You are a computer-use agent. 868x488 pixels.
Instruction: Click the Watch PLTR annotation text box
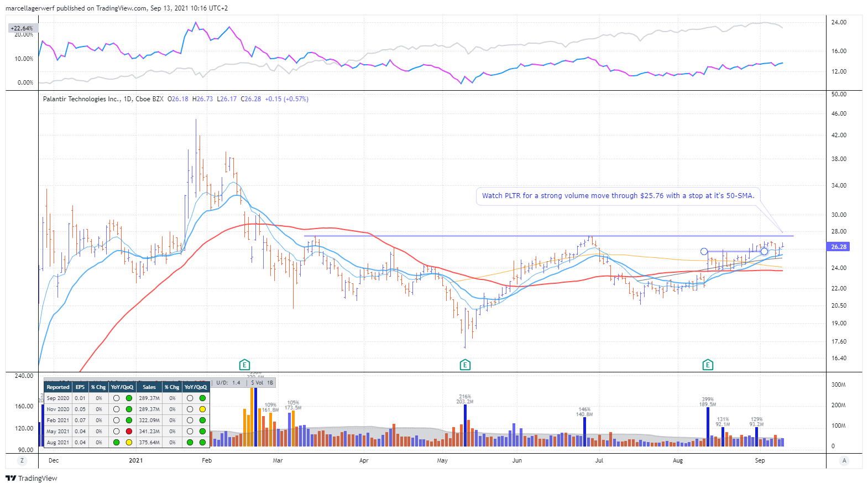[x=618, y=196]
